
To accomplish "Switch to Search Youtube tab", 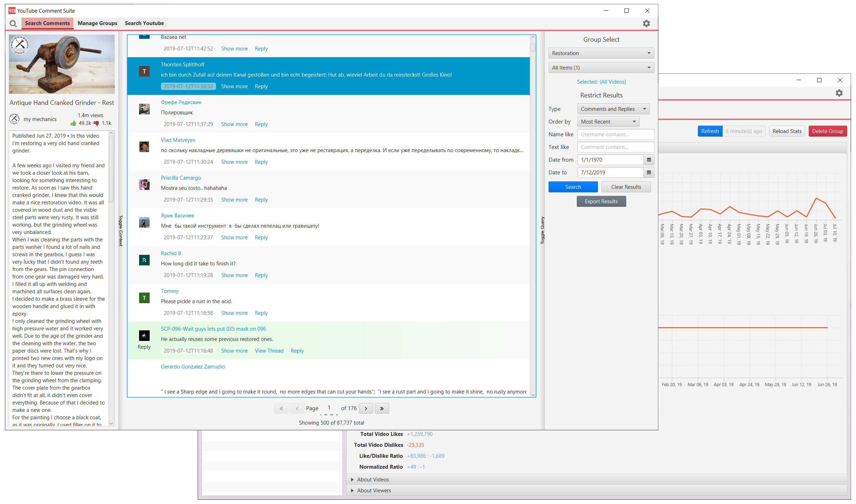I will coord(144,23).
